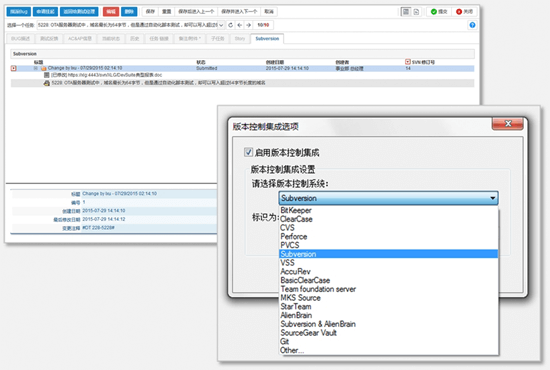Choose VSS from the list
This screenshot has height=370, width=550.
pos(388,263)
